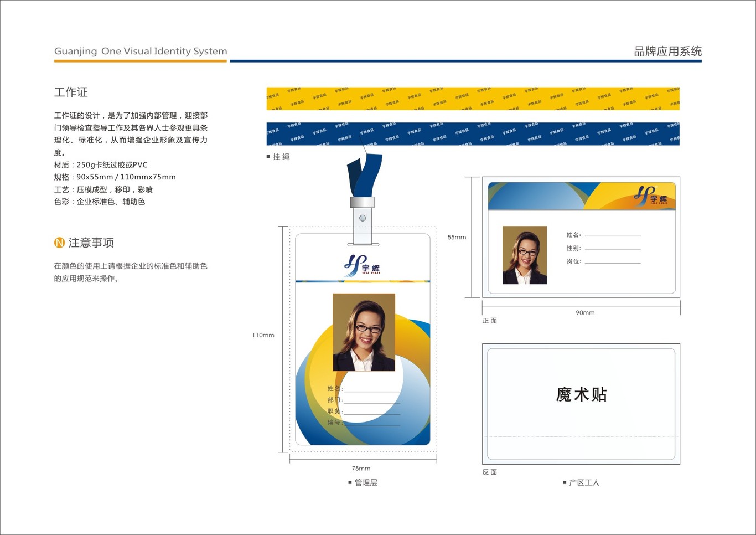This screenshot has height=535, width=756.
Task: Click the '正面' label
Action: tap(490, 321)
